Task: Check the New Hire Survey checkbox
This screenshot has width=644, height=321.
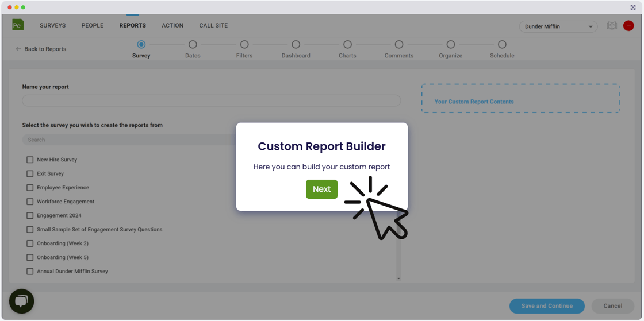Action: tap(30, 160)
